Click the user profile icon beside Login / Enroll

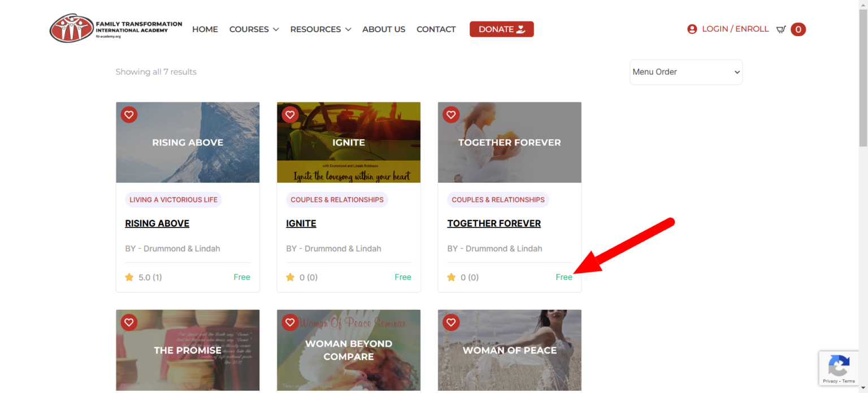coord(692,29)
